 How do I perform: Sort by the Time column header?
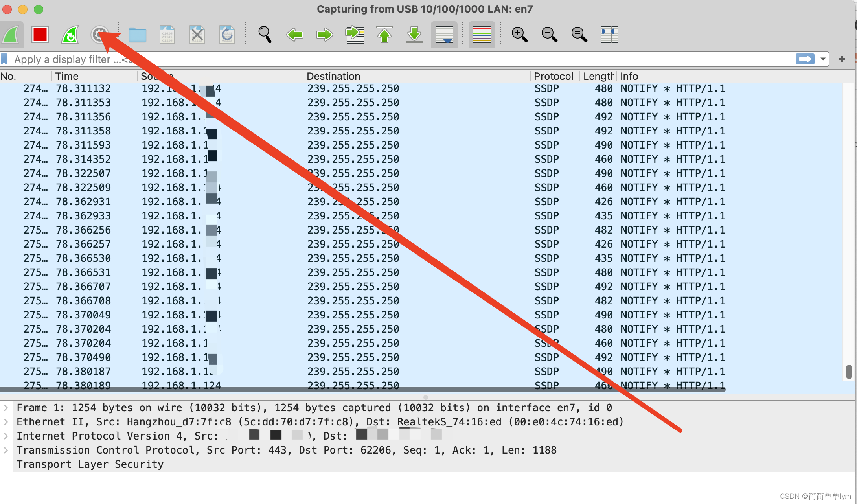point(94,76)
